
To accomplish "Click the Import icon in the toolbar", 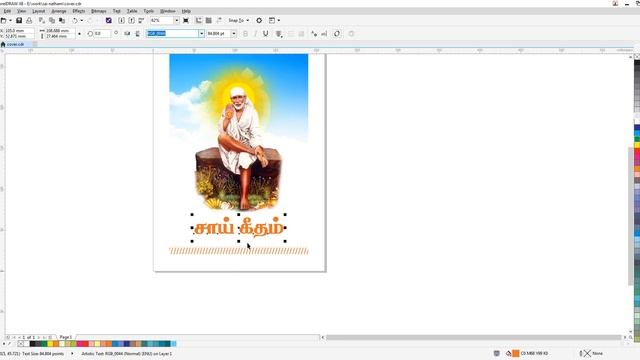I will click(x=121, y=20).
